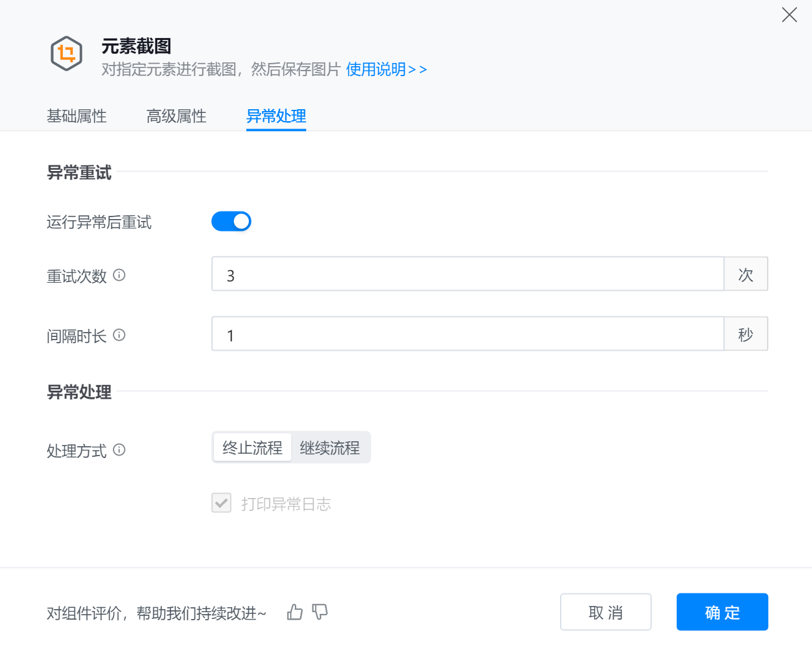Open the 异常处理 tab

click(276, 116)
